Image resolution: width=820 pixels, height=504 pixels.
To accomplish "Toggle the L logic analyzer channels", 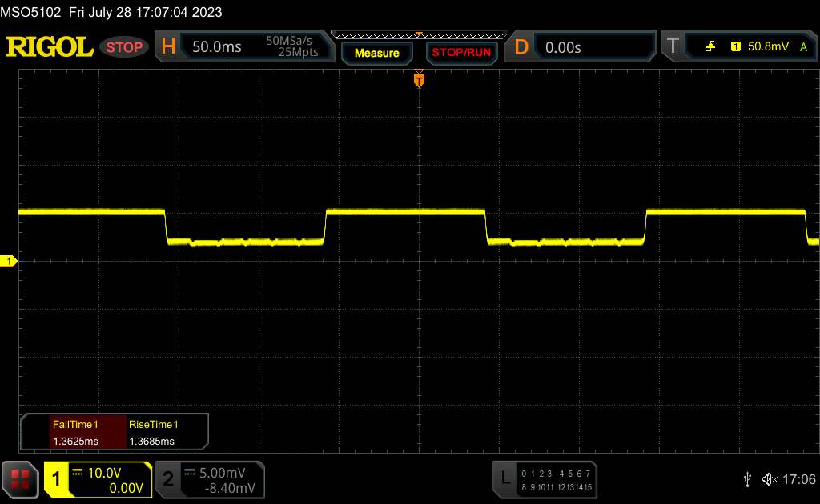I will [x=545, y=478].
